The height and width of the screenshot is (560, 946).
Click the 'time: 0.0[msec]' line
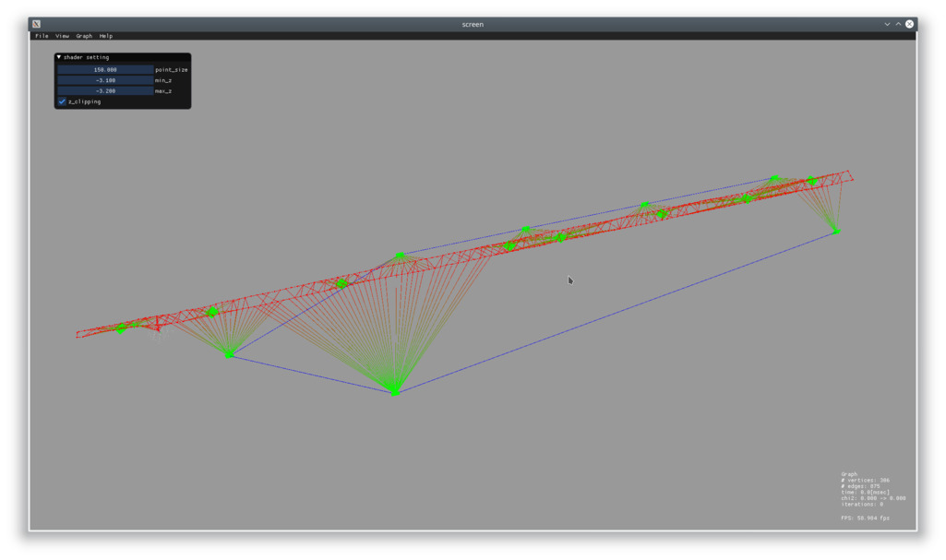(x=865, y=493)
